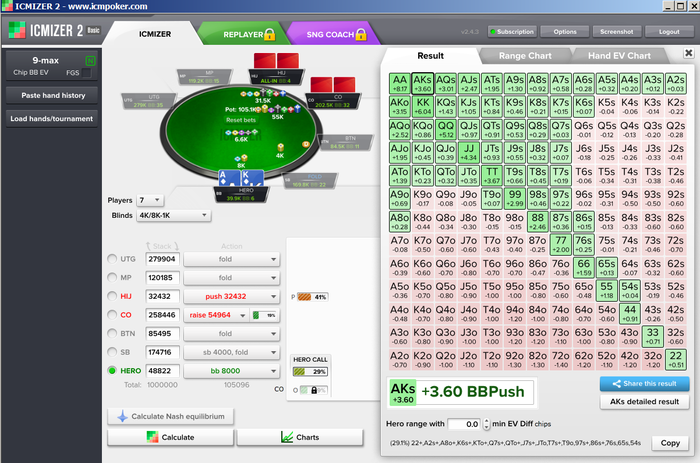
Task: Click the HERO seat plate at the table
Action: pos(241,194)
